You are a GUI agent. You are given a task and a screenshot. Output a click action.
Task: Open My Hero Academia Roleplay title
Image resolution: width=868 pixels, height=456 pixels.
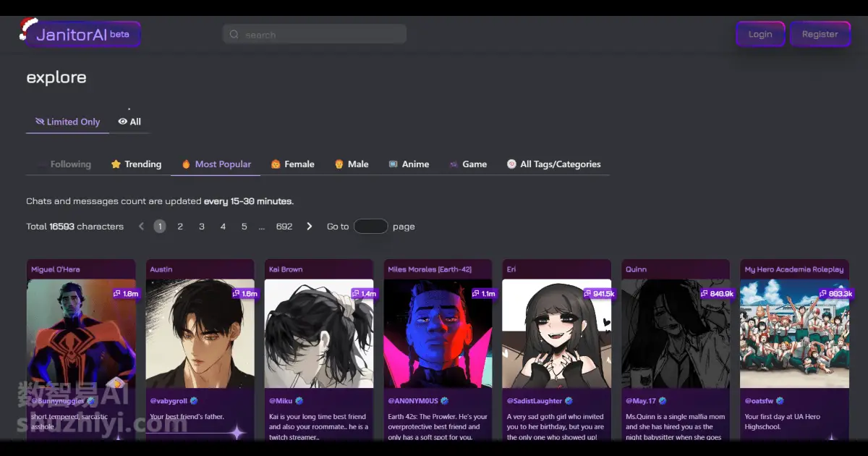794,269
